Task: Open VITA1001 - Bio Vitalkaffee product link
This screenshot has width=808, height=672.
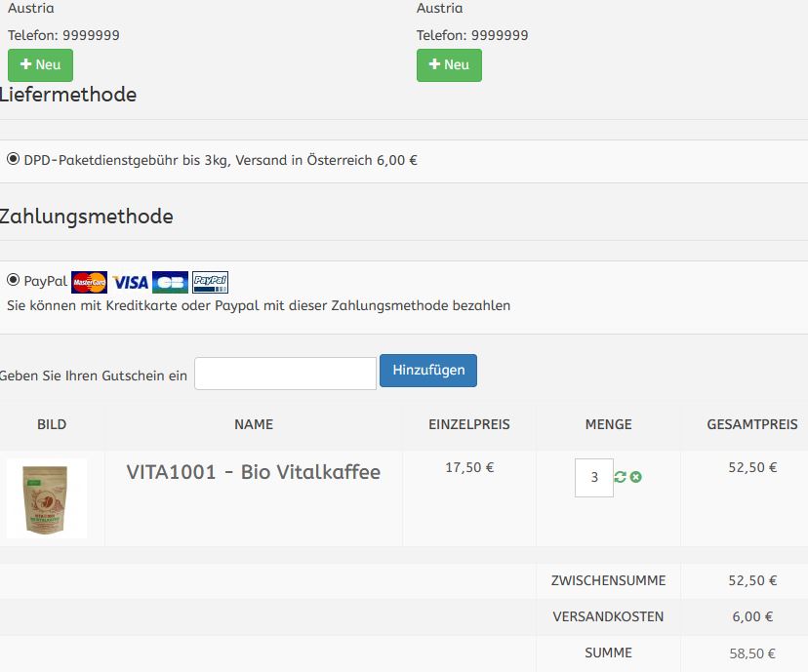Action: (x=254, y=472)
